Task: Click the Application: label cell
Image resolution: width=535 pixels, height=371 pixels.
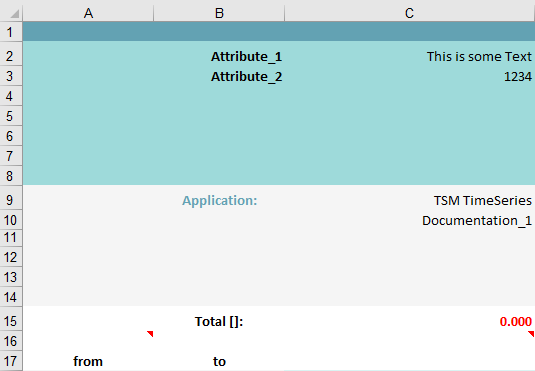Action: click(x=219, y=200)
